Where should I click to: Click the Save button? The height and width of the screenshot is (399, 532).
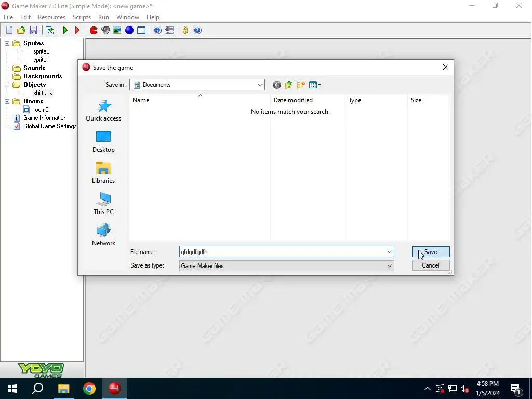tap(431, 252)
